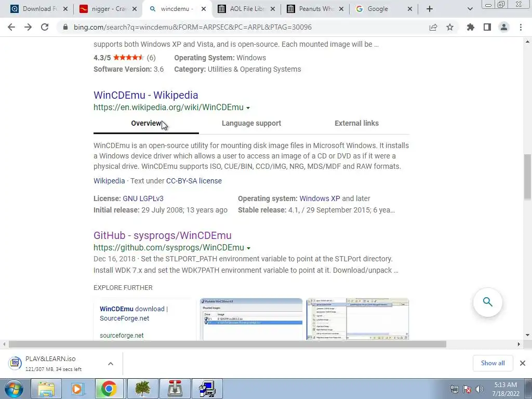
Task: Reload the Bing search page
Action: coord(45,27)
